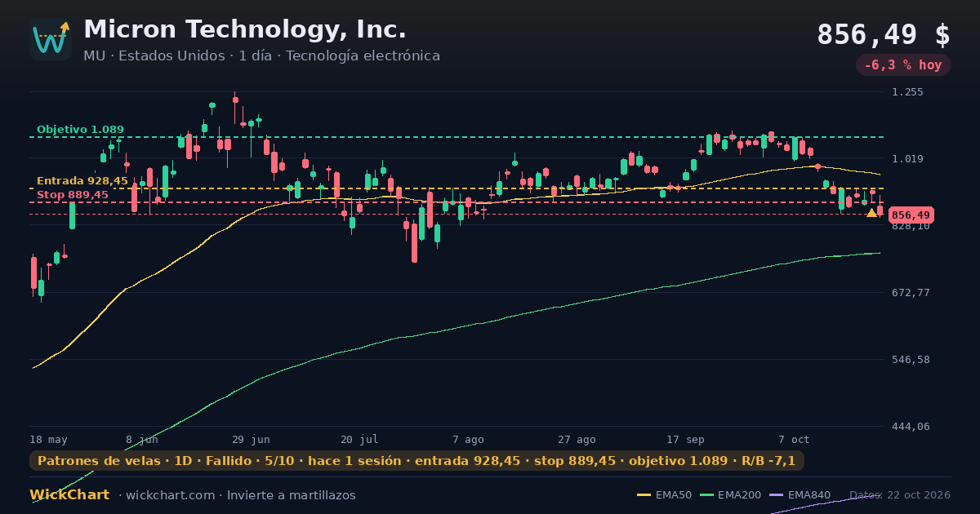Click the red 856,49 price tag on axis

pyautogui.click(x=911, y=215)
